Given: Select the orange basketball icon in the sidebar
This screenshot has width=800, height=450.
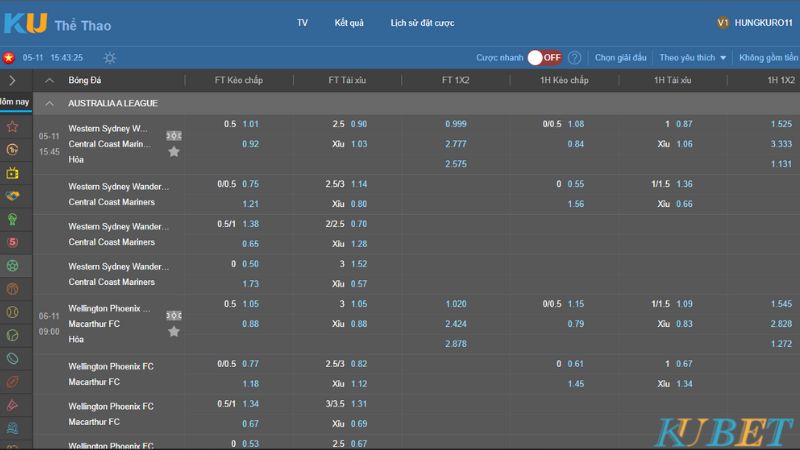Looking at the screenshot, I should tap(12, 289).
